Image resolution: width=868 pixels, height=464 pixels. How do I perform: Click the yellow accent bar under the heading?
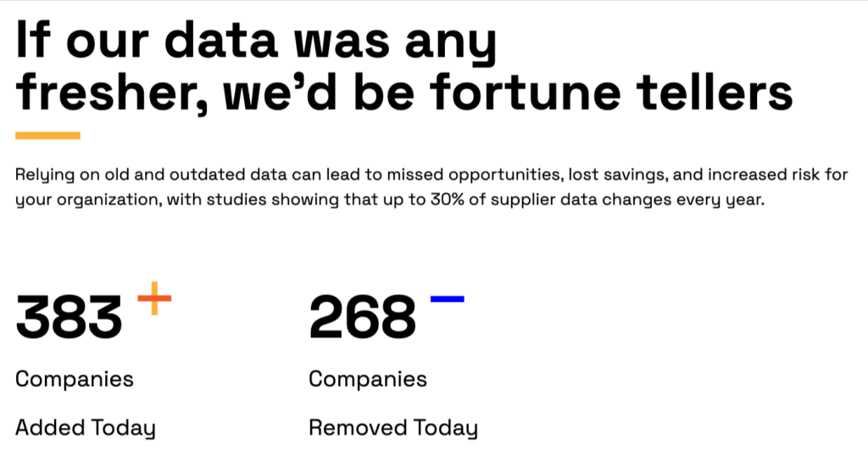[x=47, y=135]
